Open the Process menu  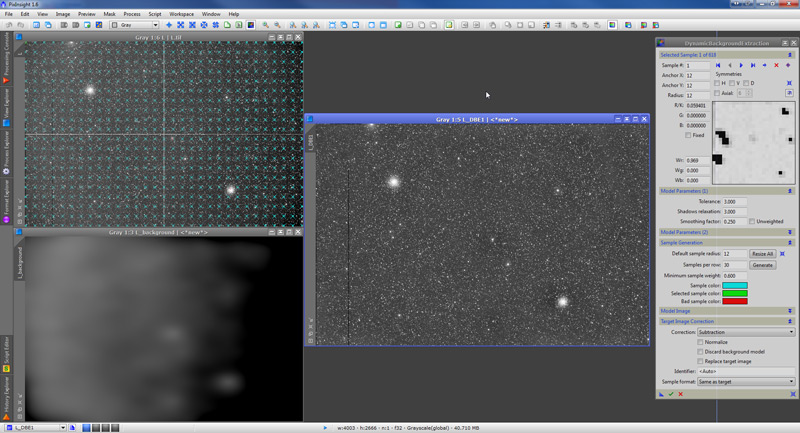[x=132, y=14]
